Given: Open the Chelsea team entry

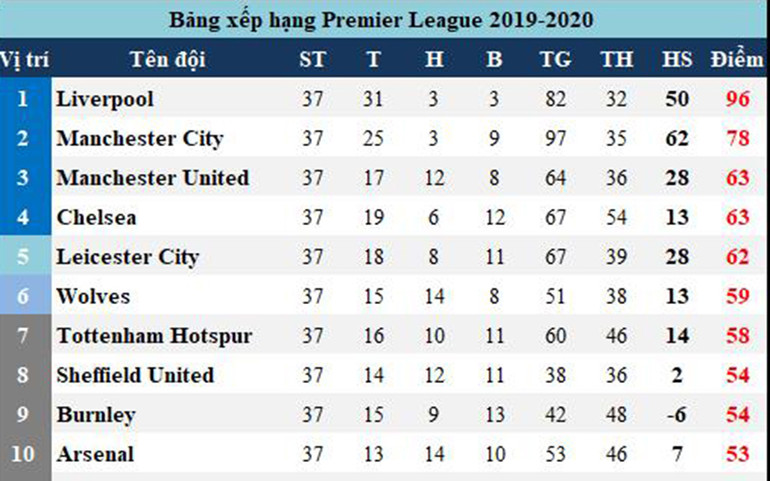Looking at the screenshot, I should pos(96,218).
